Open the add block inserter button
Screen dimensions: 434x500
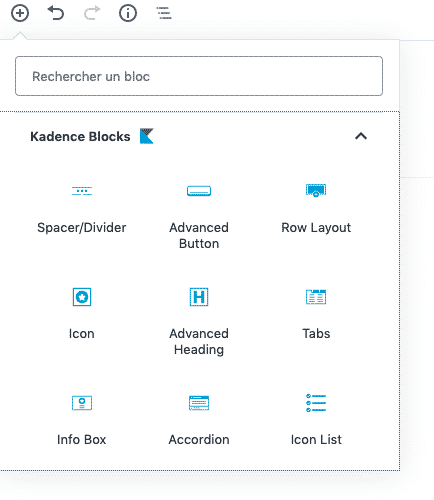click(x=20, y=13)
